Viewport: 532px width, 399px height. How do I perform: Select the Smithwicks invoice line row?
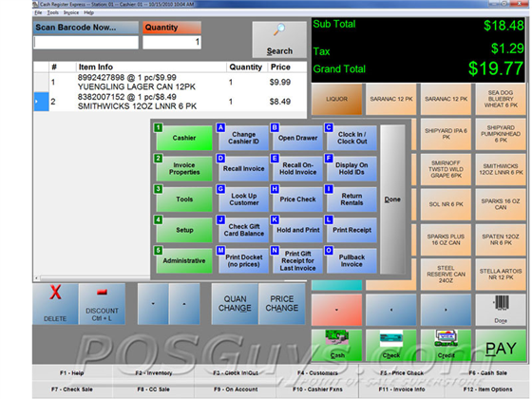[x=170, y=102]
